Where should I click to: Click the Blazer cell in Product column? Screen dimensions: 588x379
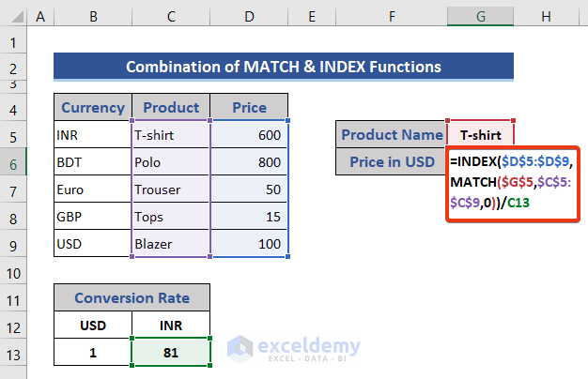pyautogui.click(x=171, y=244)
